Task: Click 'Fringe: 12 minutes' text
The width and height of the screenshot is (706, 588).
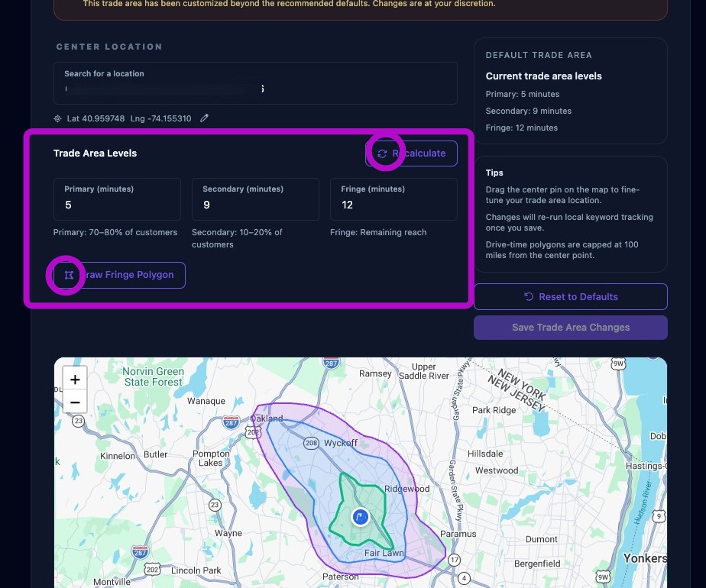Action: 521,128
